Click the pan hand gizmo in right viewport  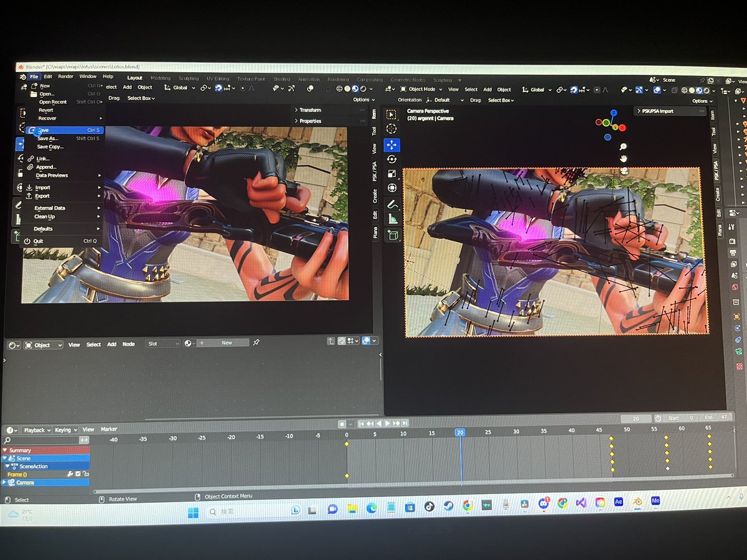[623, 159]
